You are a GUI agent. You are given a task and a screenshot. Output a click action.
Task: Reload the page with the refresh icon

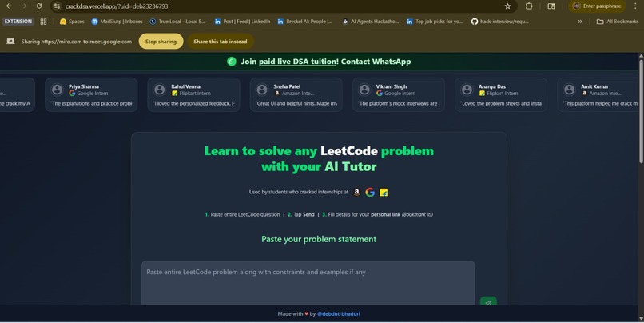tap(39, 6)
